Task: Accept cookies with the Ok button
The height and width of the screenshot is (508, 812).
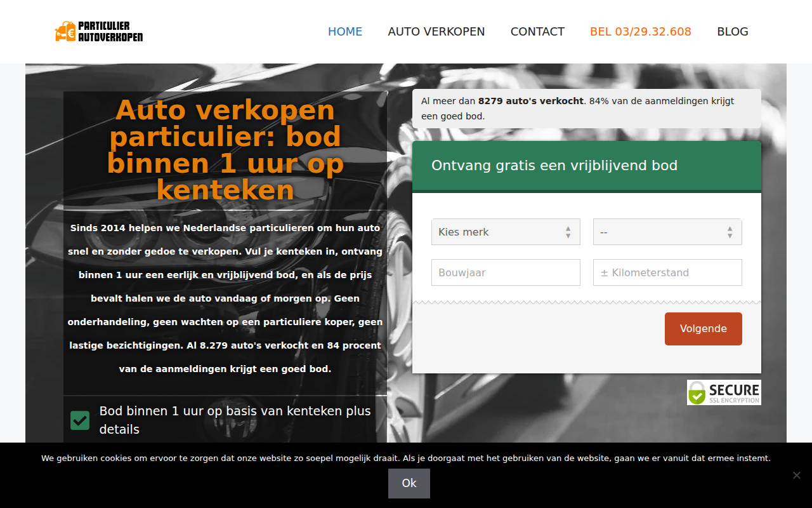Action: point(409,483)
